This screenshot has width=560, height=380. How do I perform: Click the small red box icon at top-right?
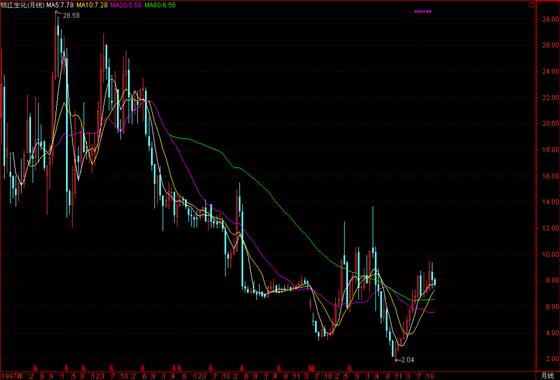(x=530, y=5)
